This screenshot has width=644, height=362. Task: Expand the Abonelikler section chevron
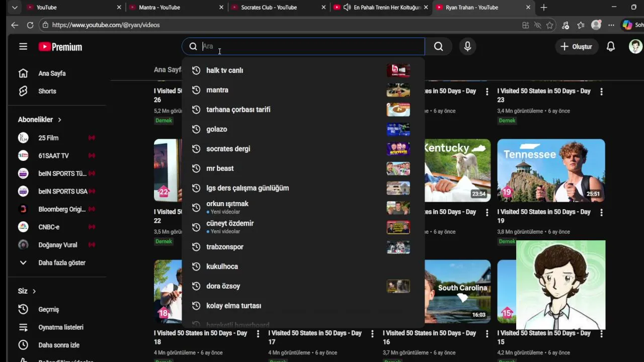coord(59,120)
